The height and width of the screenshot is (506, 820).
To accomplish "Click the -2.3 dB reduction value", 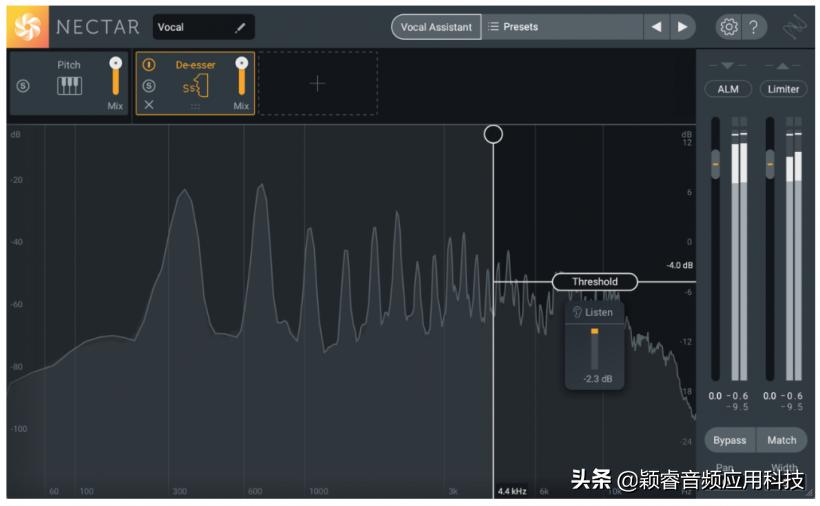I will coord(598,379).
